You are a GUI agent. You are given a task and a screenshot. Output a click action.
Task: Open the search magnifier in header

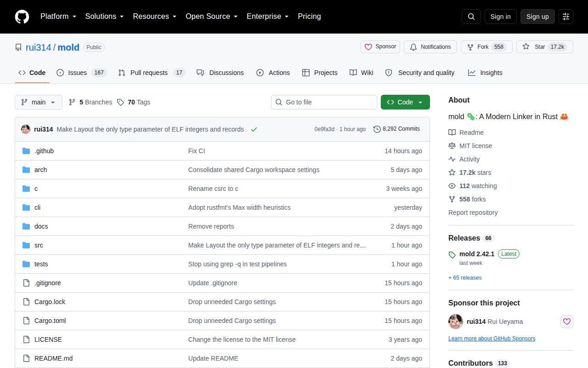click(471, 17)
